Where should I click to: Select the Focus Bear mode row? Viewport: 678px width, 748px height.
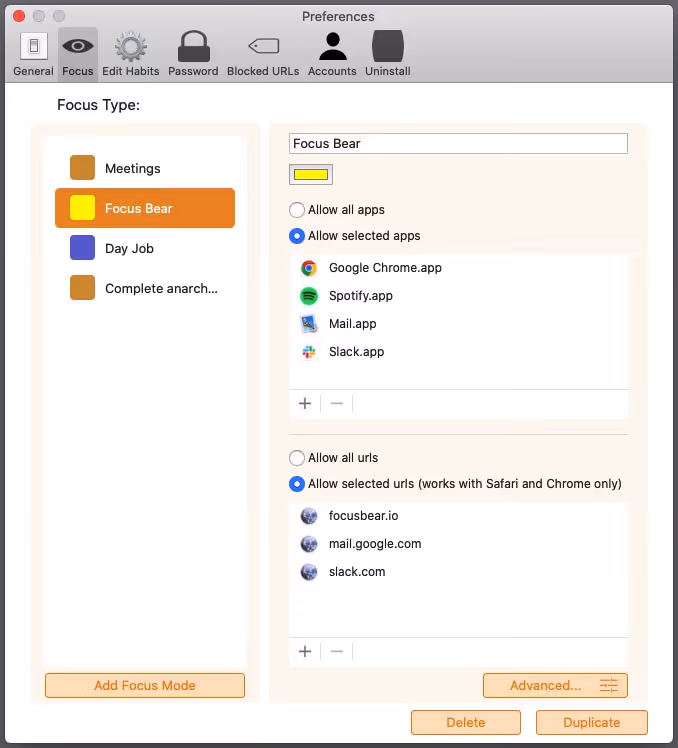[x=145, y=208]
